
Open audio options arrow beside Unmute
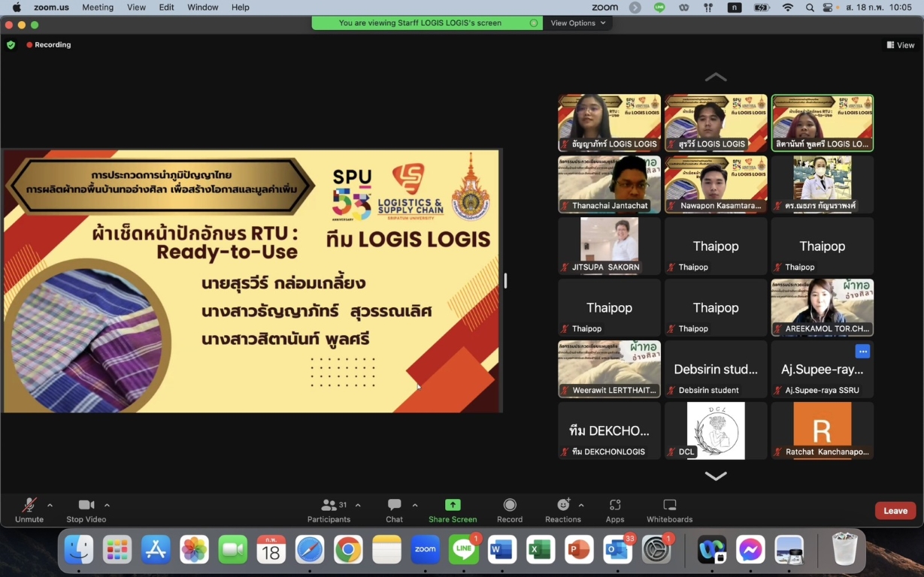(50, 505)
